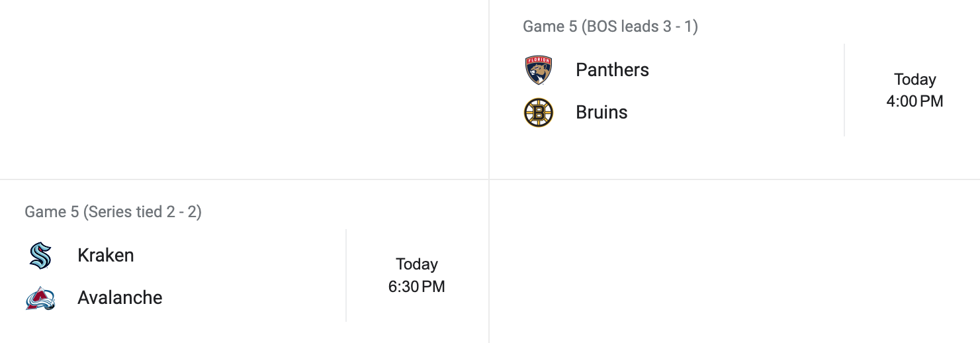Click the divider line beside Kraken and Avalanche
980x343 pixels.
(x=346, y=275)
